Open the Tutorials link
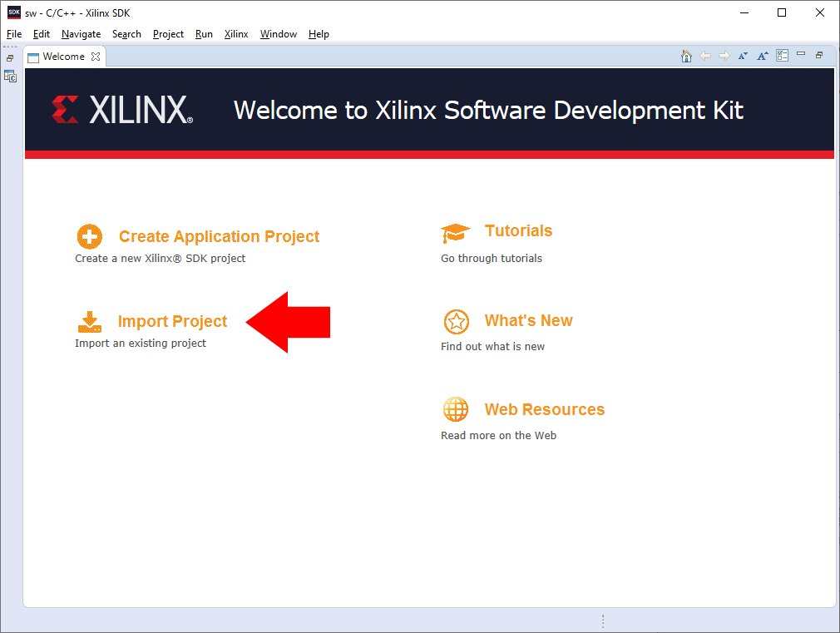Viewport: 840px width, 633px height. [x=518, y=230]
